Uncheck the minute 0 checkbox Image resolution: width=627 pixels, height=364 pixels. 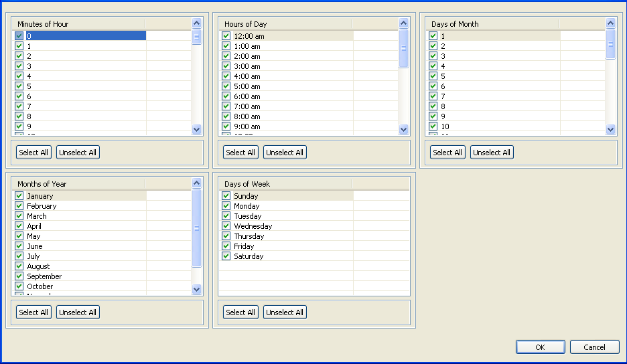[19, 35]
